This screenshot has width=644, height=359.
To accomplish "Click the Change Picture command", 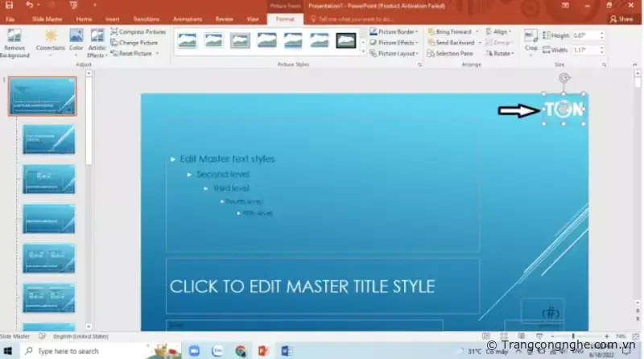I will coord(138,43).
